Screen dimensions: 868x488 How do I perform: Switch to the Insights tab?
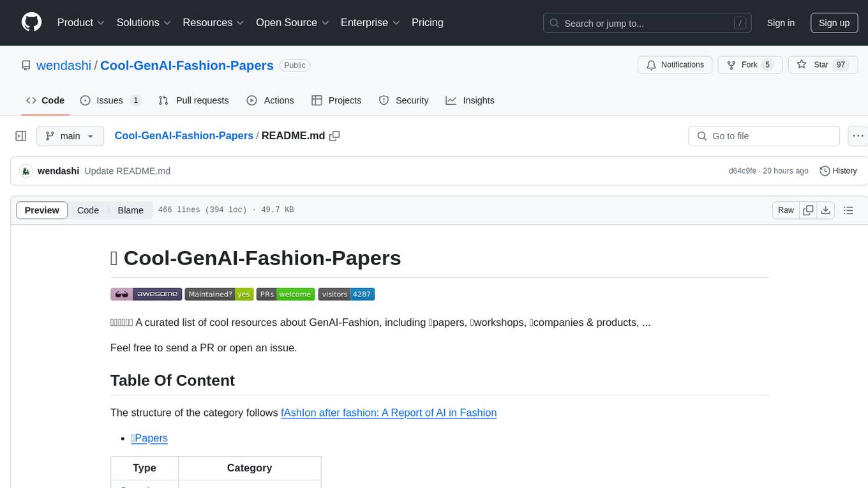tap(470, 100)
